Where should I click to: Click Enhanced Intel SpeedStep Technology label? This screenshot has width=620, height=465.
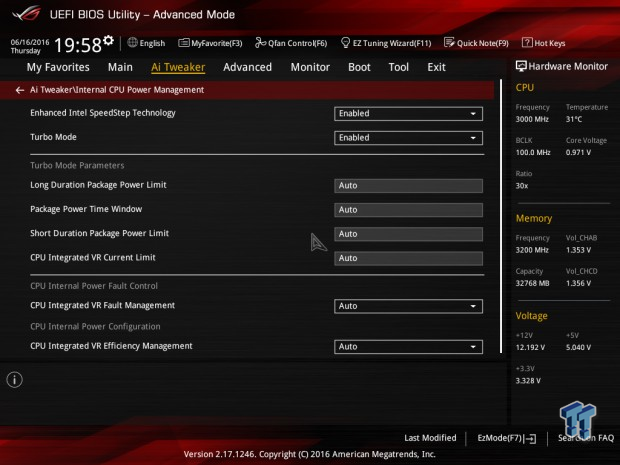pyautogui.click(x=103, y=113)
